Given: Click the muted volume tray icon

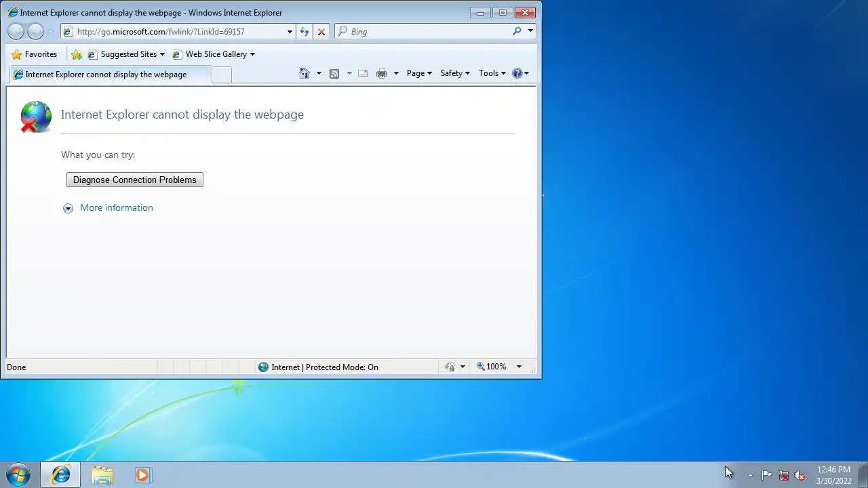Looking at the screenshot, I should coord(800,475).
